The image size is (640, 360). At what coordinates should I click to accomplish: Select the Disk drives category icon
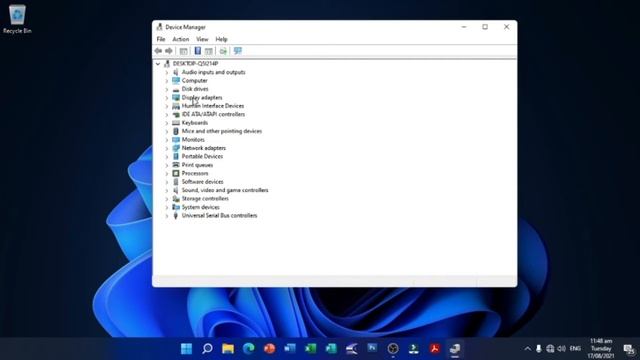(176, 89)
